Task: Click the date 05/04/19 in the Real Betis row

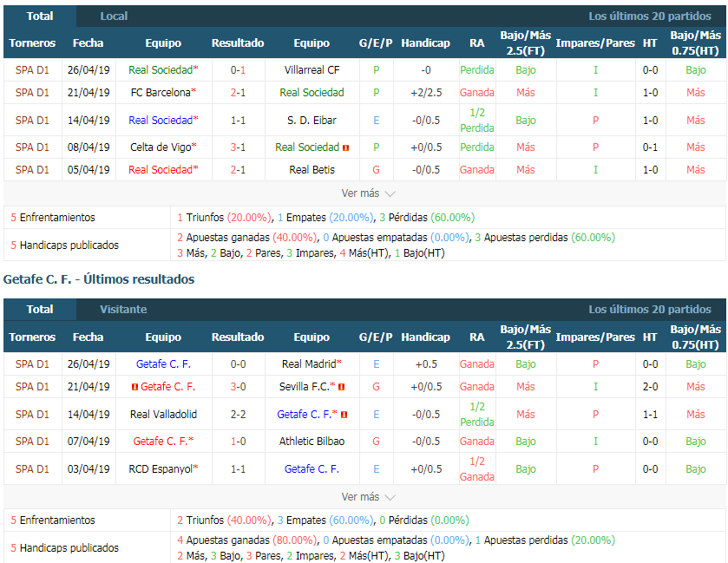Action: coord(89,170)
